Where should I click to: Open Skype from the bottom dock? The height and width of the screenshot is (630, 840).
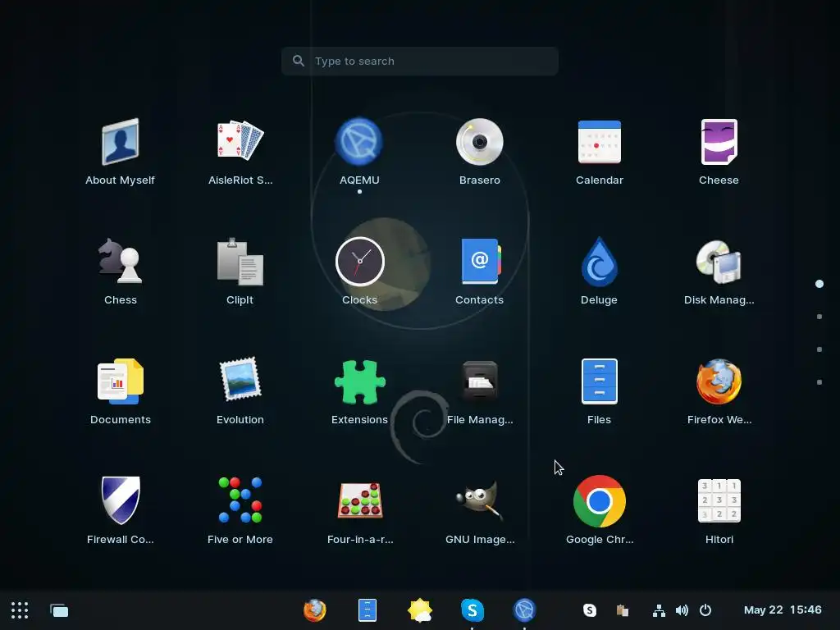472,610
